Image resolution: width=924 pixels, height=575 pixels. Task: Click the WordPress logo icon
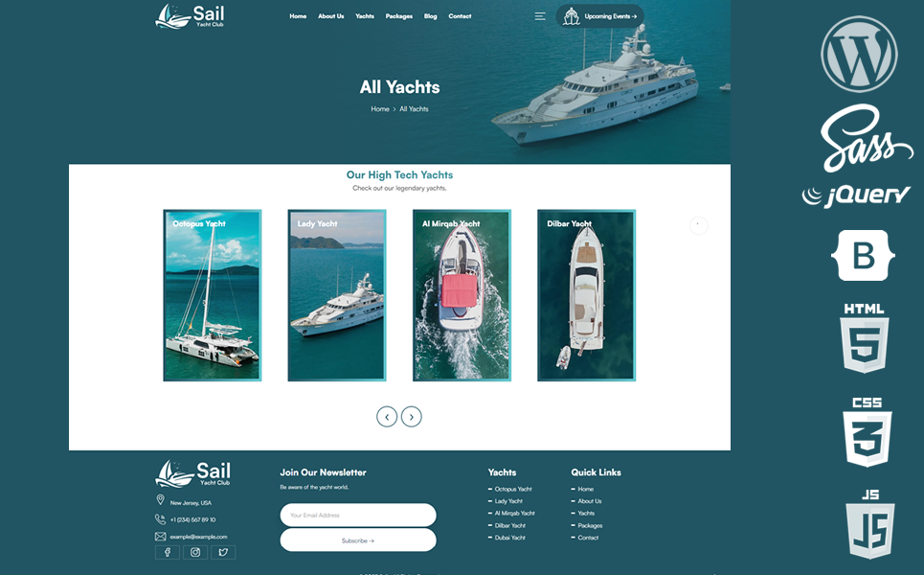[x=859, y=55]
